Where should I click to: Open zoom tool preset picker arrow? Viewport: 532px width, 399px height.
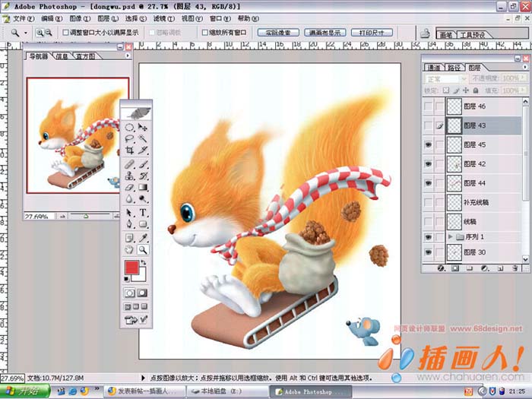[x=25, y=33]
